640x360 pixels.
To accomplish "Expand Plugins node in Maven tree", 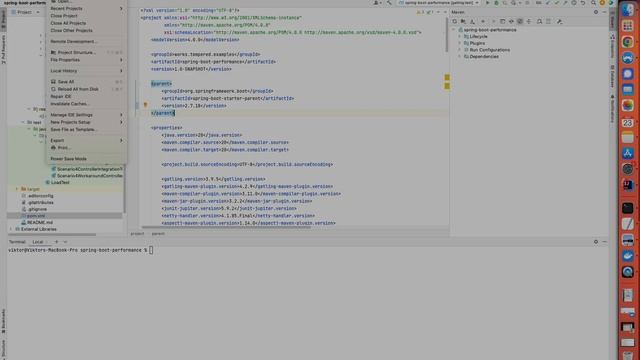I will (460, 43).
